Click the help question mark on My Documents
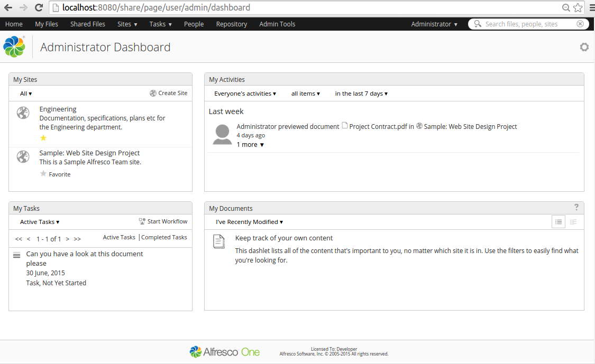 (576, 207)
